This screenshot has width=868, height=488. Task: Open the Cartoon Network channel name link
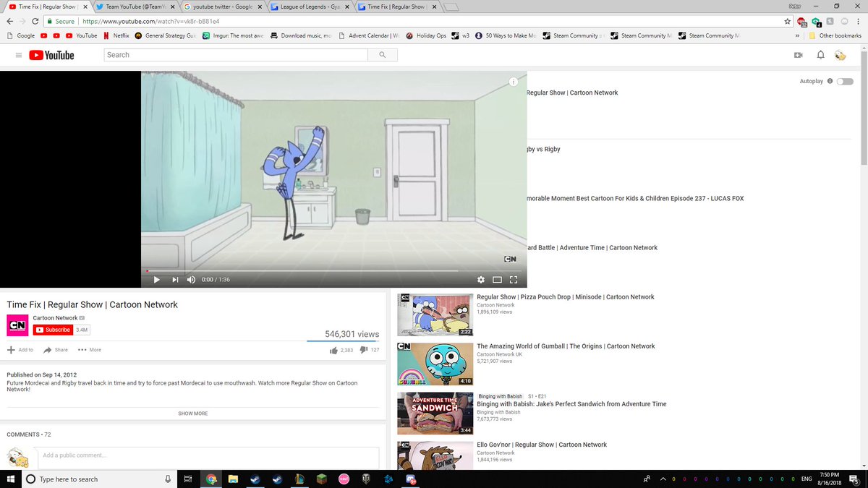point(56,318)
